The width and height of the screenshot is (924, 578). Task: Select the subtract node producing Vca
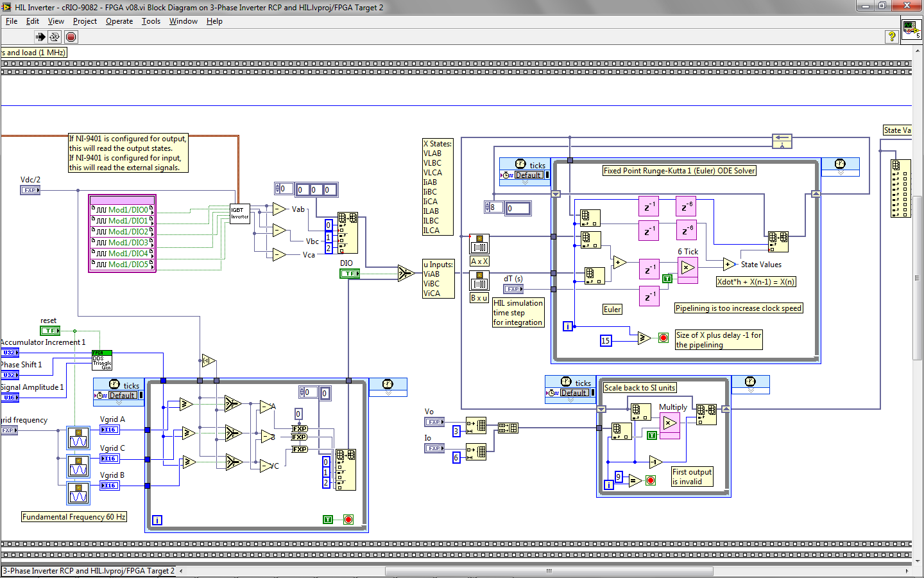(x=279, y=255)
